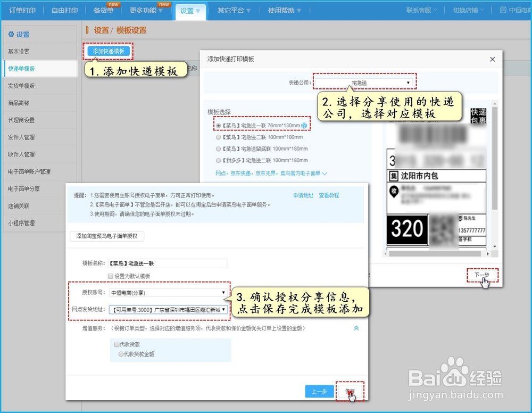Open 电子面单账户管理 in the sidebar
Image resolution: width=532 pixels, height=413 pixels.
click(40, 171)
